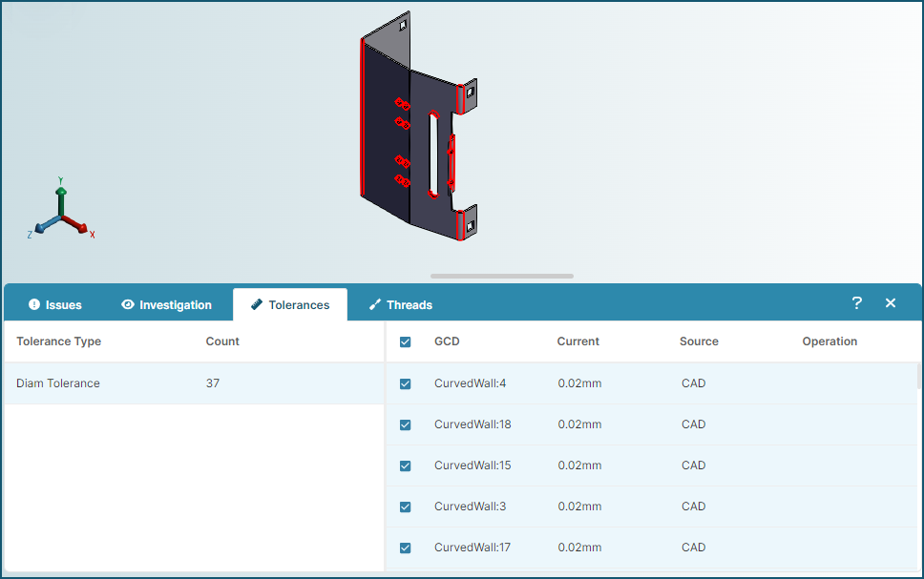The width and height of the screenshot is (924, 579).
Task: Switch to the Issues tab
Action: (55, 305)
